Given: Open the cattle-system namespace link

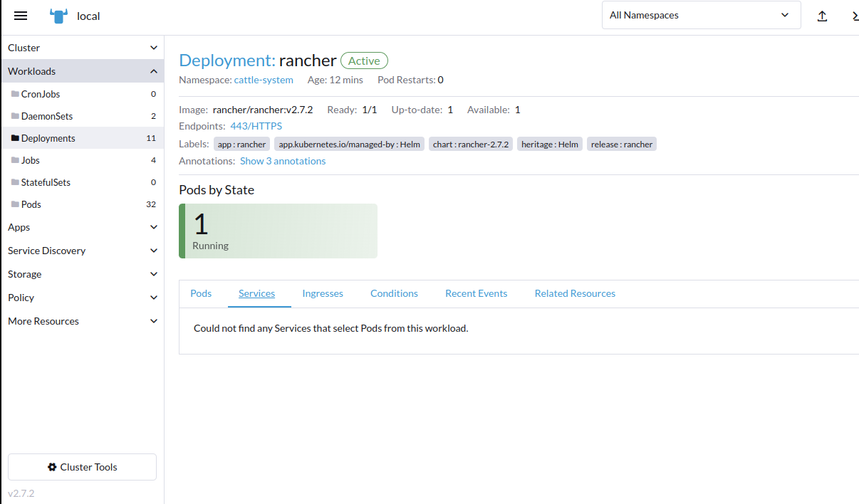Looking at the screenshot, I should click(264, 80).
